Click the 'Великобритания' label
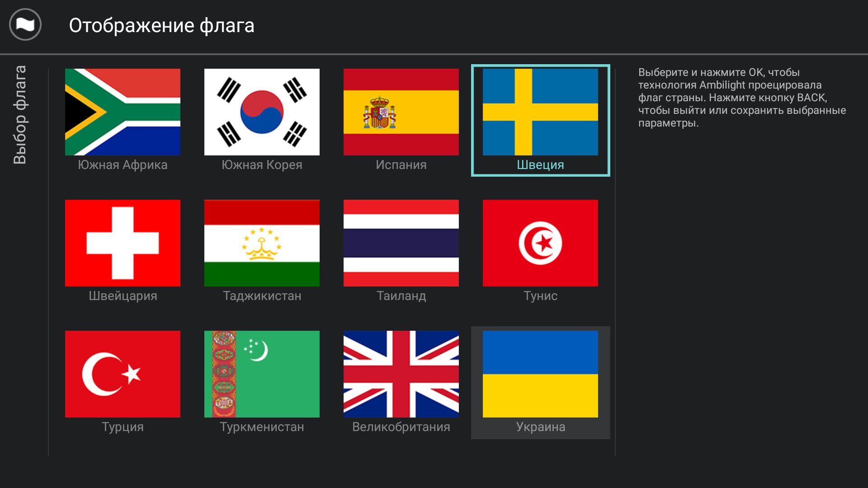868x488 pixels. tap(401, 427)
